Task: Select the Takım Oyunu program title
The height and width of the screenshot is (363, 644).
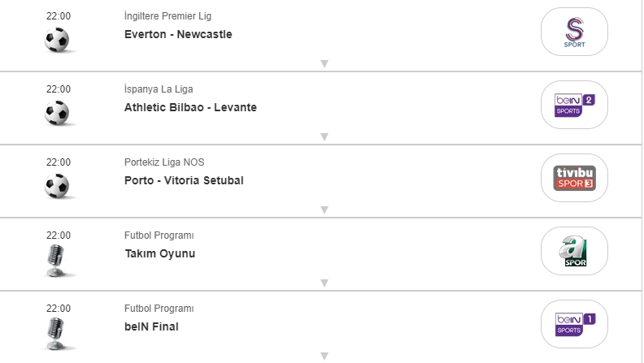Action: (159, 253)
